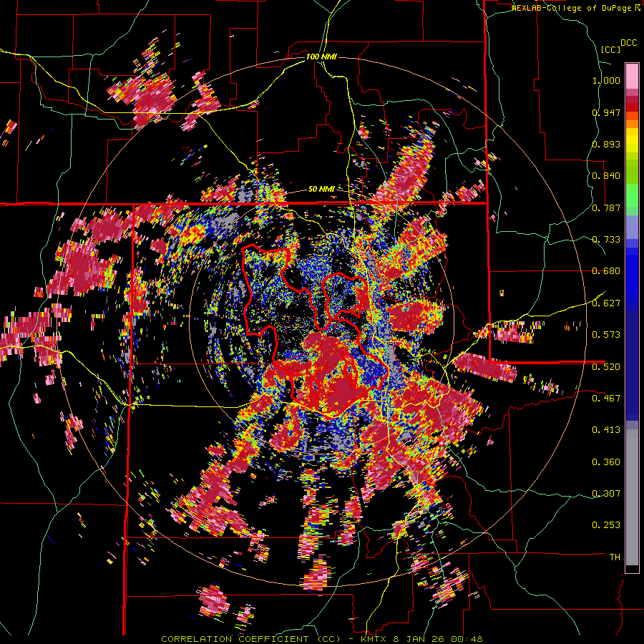Click the 0.573 value on the color scale
This screenshot has height=644, width=644.
[x=606, y=335]
